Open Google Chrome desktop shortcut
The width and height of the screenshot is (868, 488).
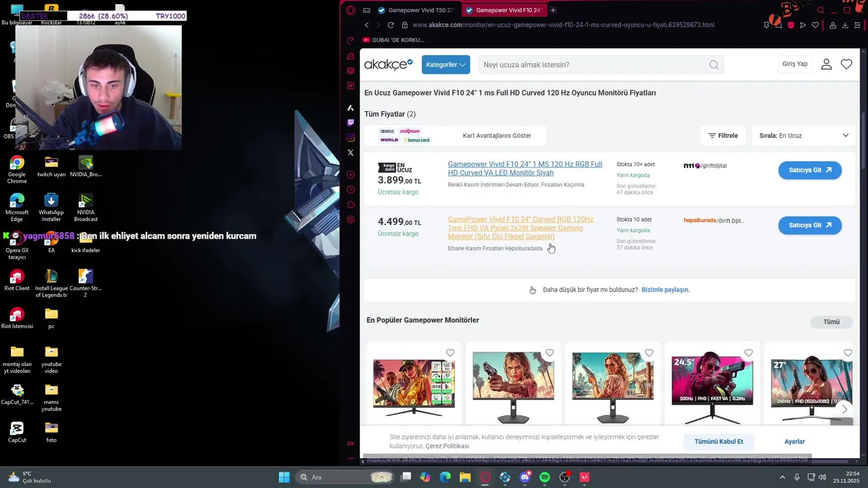click(17, 169)
